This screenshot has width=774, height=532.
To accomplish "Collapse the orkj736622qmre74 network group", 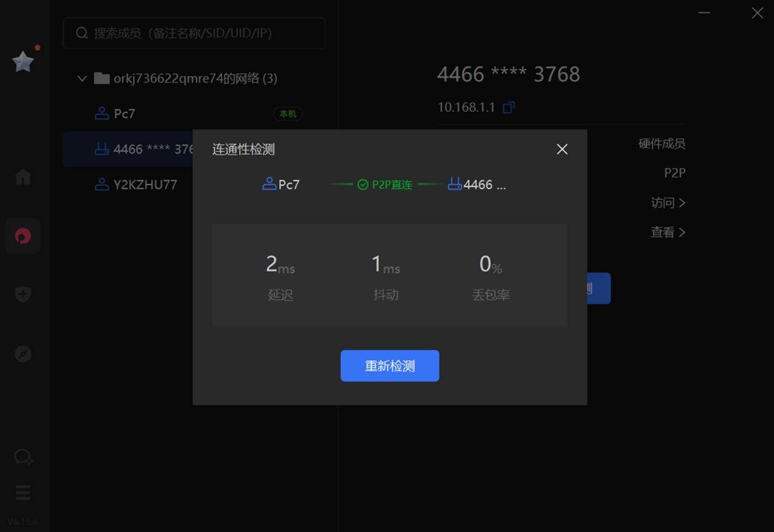I will tap(82, 79).
